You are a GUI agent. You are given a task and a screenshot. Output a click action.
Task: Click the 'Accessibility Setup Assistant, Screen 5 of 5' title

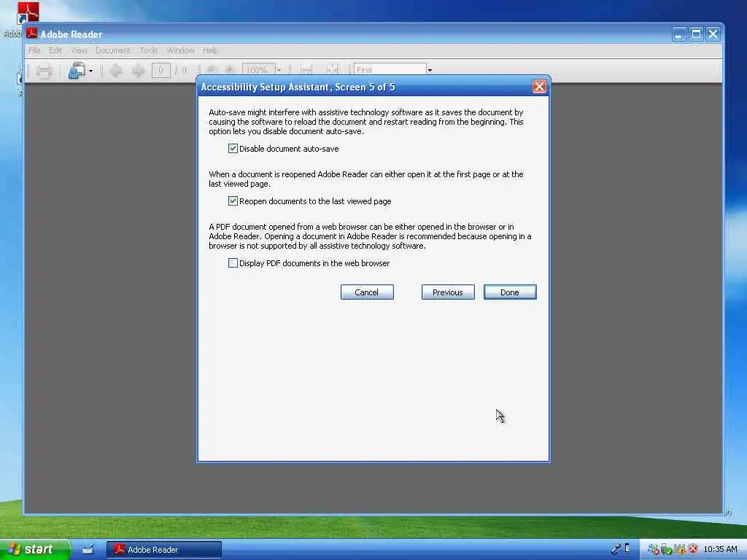click(x=298, y=87)
